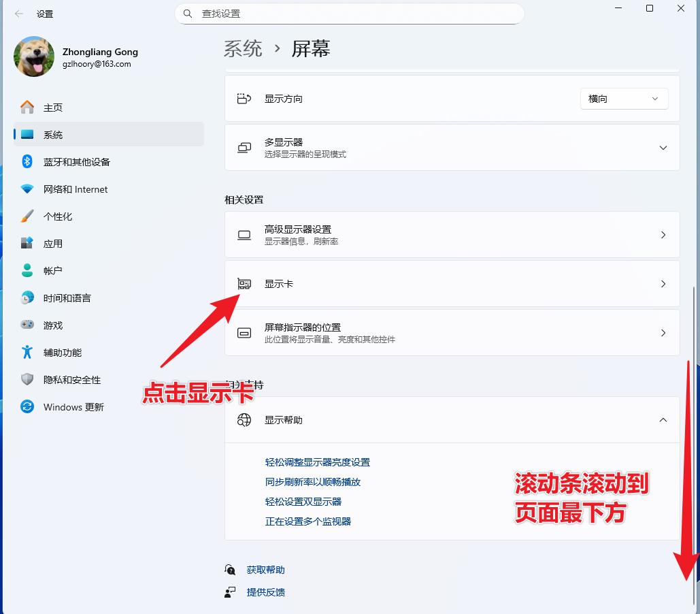The image size is (700, 614).
Task: Click the back arrow in Settings header
Action: coord(19,14)
